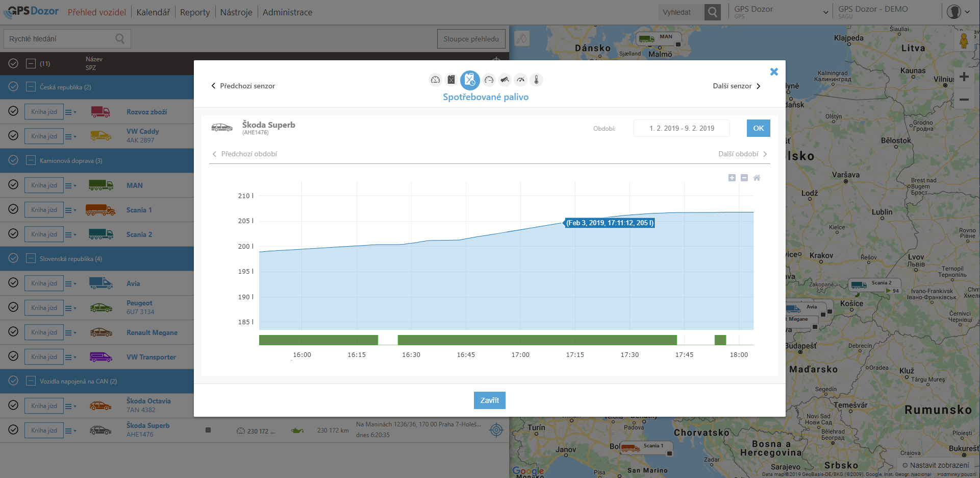Toggle the checkmark for the MAN vehicle
This screenshot has width=980, height=478.
click(14, 185)
